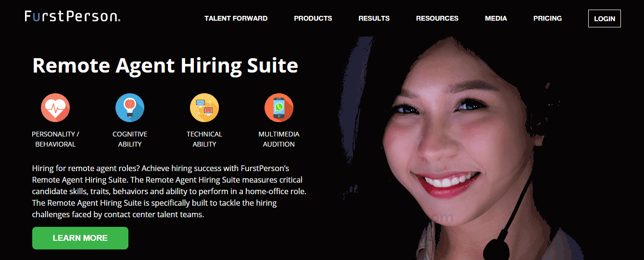Click the heart pulse Personality icon
Image resolution: width=644 pixels, height=260 pixels.
coord(55,108)
